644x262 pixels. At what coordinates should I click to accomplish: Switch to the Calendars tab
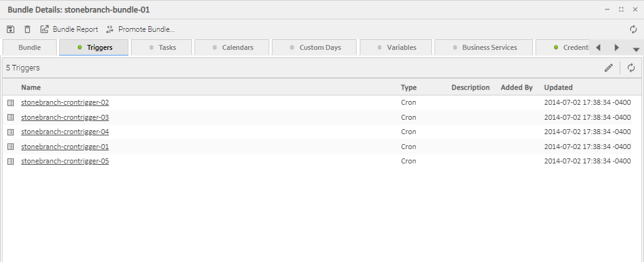pyautogui.click(x=232, y=47)
